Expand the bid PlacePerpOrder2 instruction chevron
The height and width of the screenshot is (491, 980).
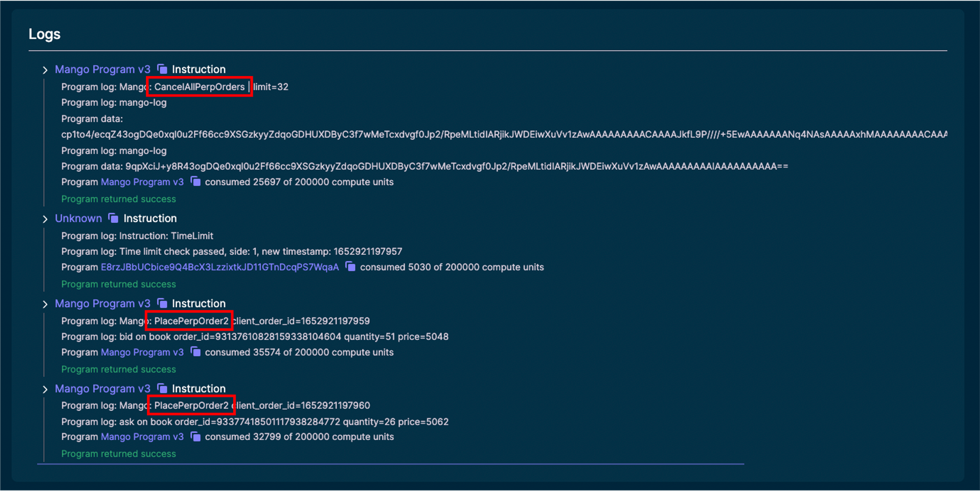(x=45, y=303)
